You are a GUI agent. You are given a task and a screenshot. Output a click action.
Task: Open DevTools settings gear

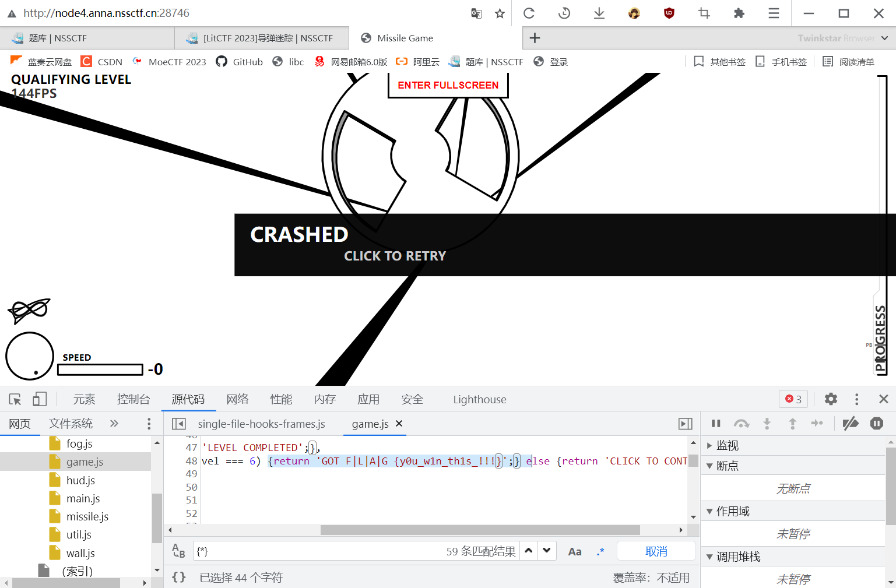[x=831, y=399]
